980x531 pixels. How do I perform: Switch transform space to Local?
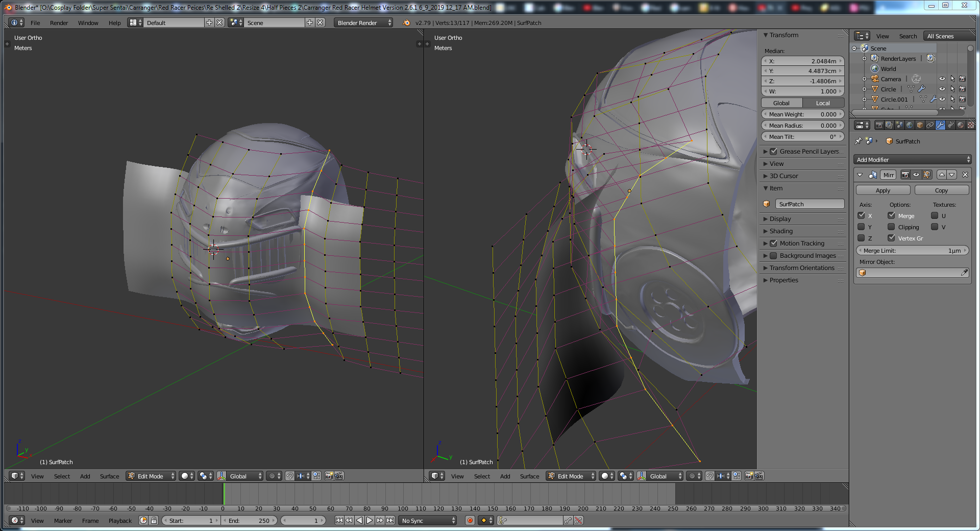[823, 103]
